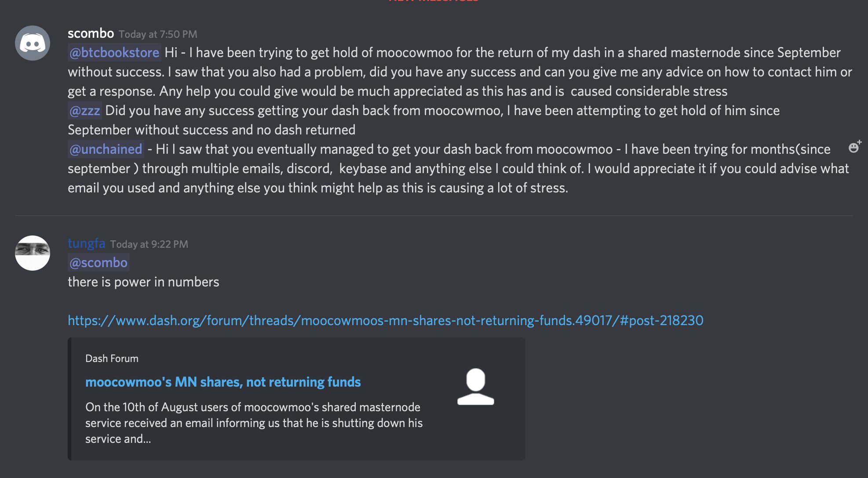Open the scombo username profile
Image resolution: width=868 pixels, height=478 pixels.
coord(91,33)
